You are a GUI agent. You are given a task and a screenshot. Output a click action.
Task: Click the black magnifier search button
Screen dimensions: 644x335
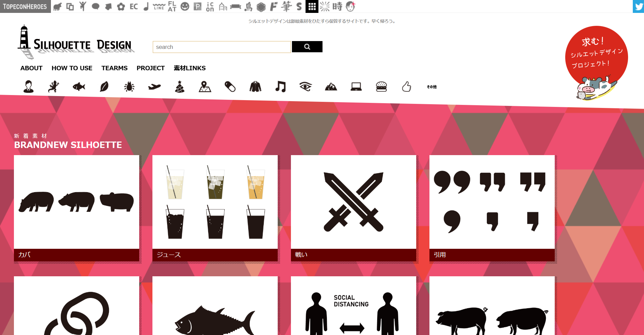307,47
